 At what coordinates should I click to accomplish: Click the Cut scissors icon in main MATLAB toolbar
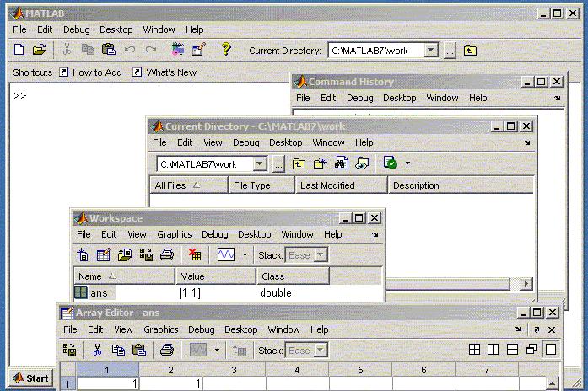(67, 50)
